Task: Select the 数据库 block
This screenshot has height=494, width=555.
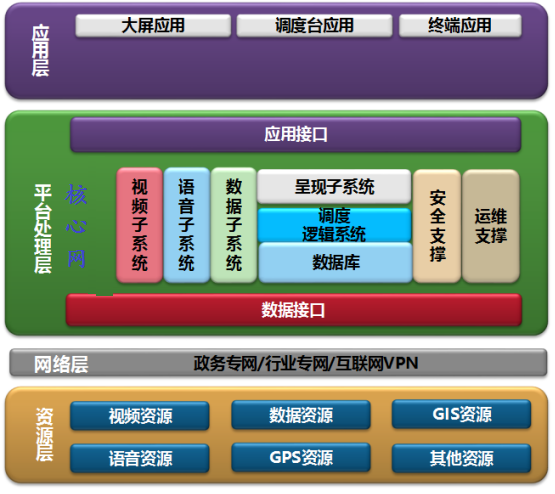Action: (x=336, y=263)
